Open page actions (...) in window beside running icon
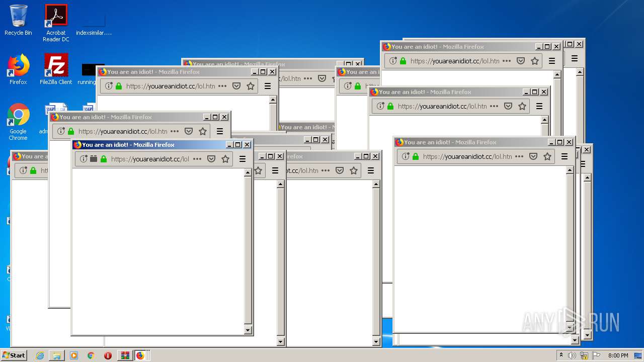The width and height of the screenshot is (644, 362). tap(222, 86)
